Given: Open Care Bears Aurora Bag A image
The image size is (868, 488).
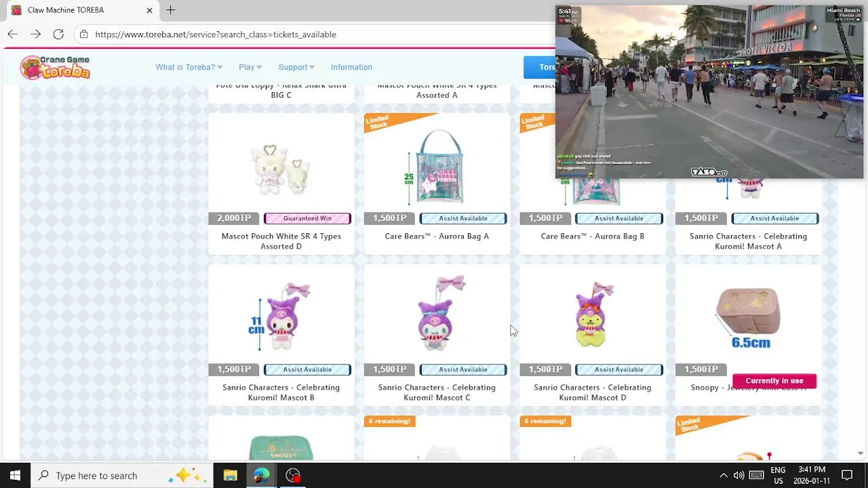Looking at the screenshot, I should tap(437, 167).
